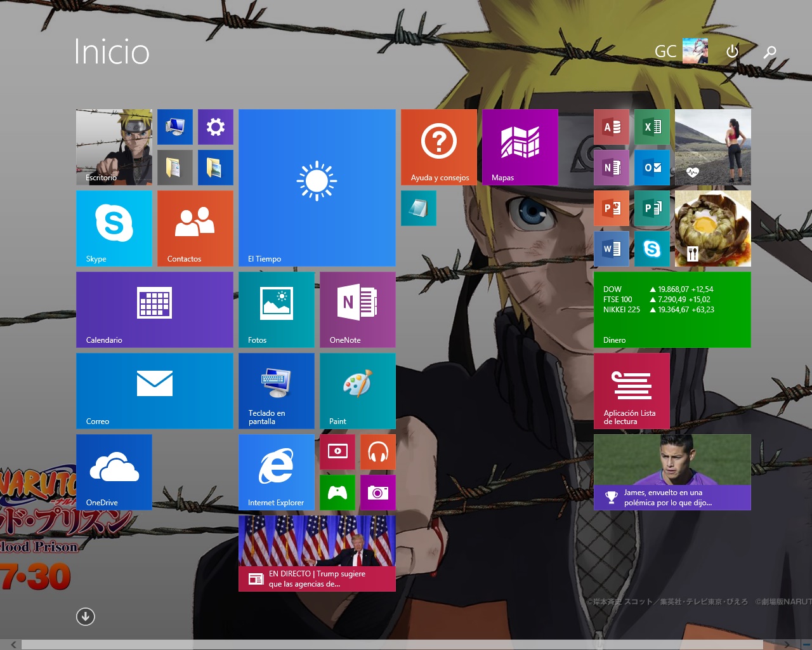Open the green Xbox Games tile
This screenshot has width=812, height=650.
tap(337, 492)
